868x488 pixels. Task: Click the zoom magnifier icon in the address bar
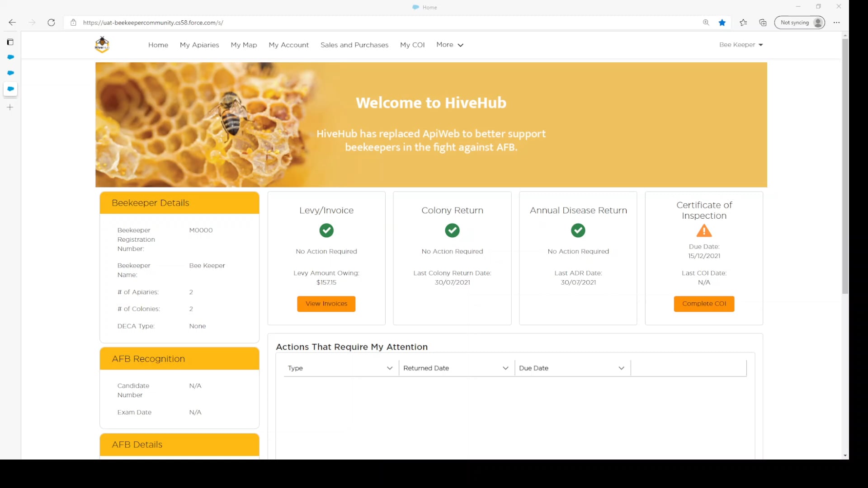[706, 23]
